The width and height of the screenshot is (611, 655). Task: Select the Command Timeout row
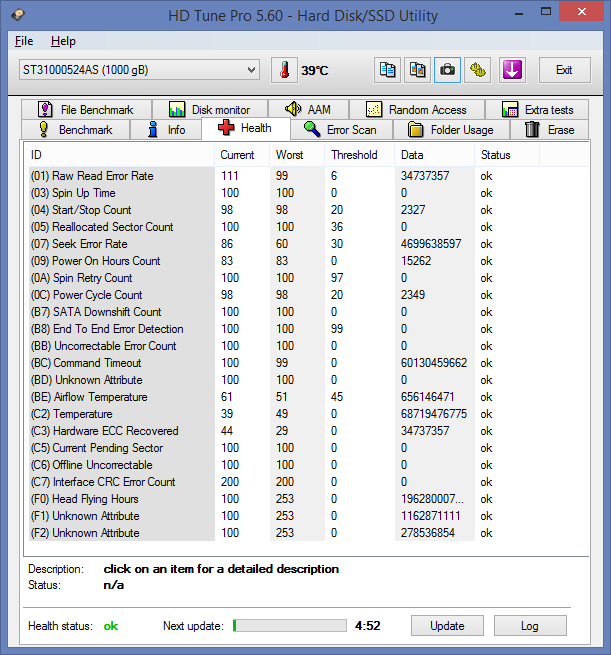(284, 363)
